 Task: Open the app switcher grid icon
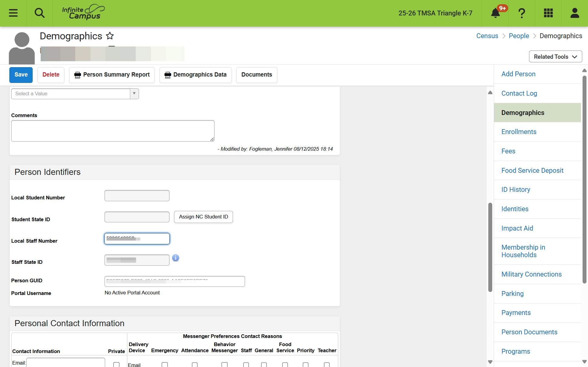tap(548, 13)
